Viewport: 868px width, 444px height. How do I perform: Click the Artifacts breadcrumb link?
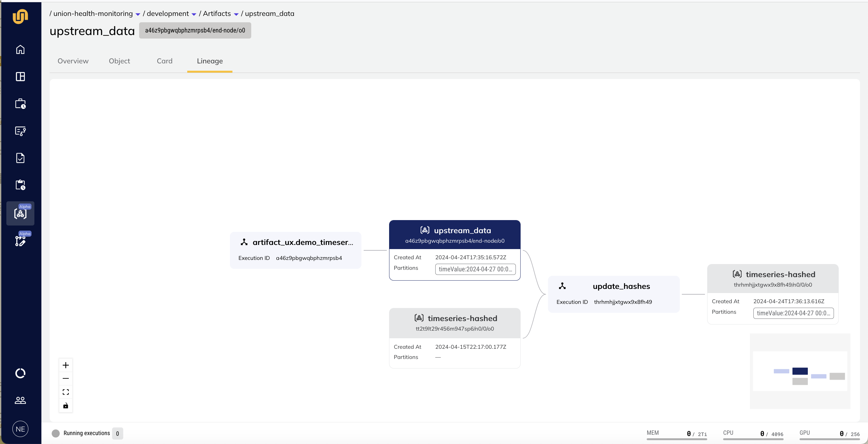click(217, 13)
